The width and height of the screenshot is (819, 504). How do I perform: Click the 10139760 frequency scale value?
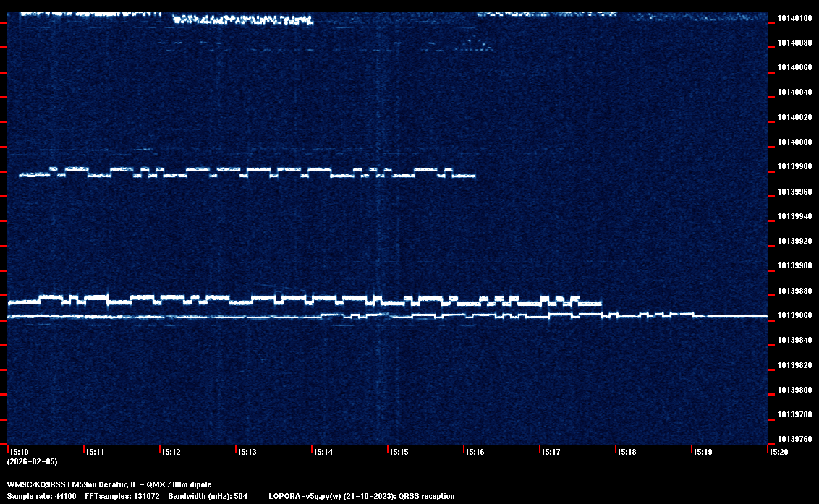794,439
